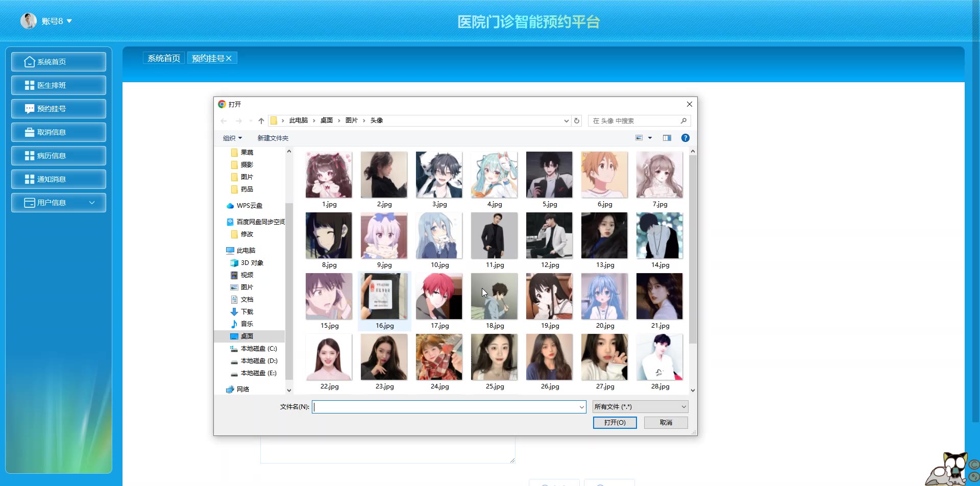Switch to the 预约挂号 tab

coord(208,59)
